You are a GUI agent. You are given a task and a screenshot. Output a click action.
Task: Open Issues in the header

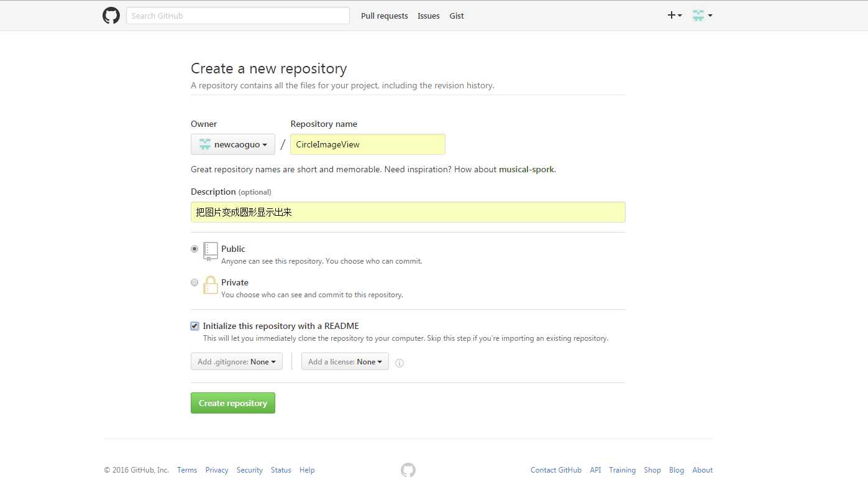[429, 16]
